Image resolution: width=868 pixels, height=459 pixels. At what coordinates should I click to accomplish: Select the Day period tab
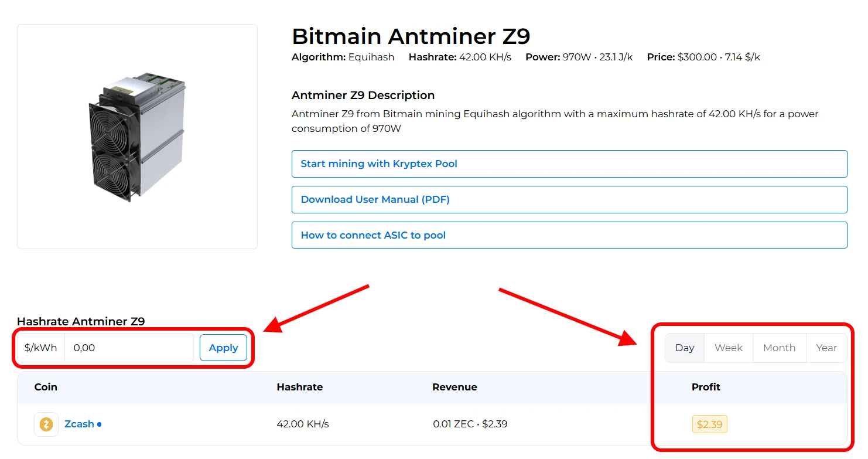pyautogui.click(x=684, y=348)
